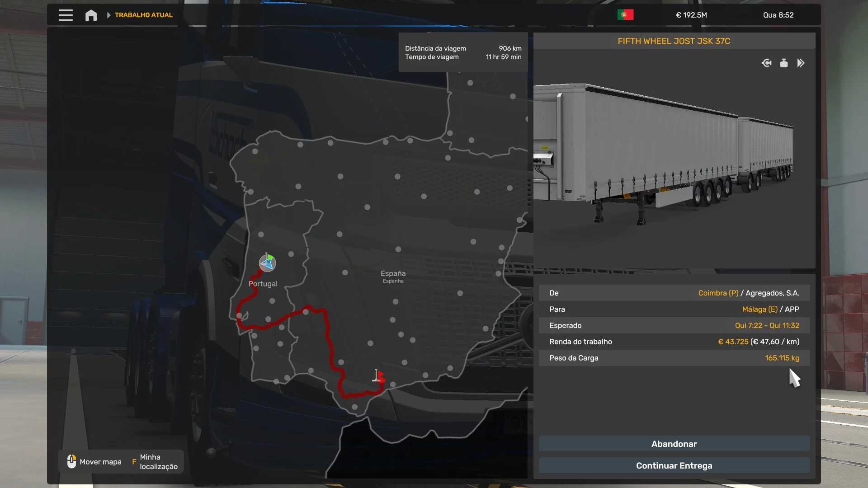Click the truck position marker on map
This screenshot has width=868, height=488.
click(x=267, y=263)
